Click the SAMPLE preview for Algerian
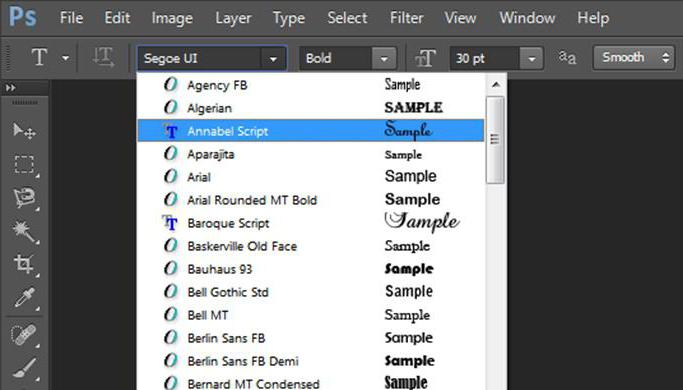This screenshot has height=390, width=683. click(413, 108)
